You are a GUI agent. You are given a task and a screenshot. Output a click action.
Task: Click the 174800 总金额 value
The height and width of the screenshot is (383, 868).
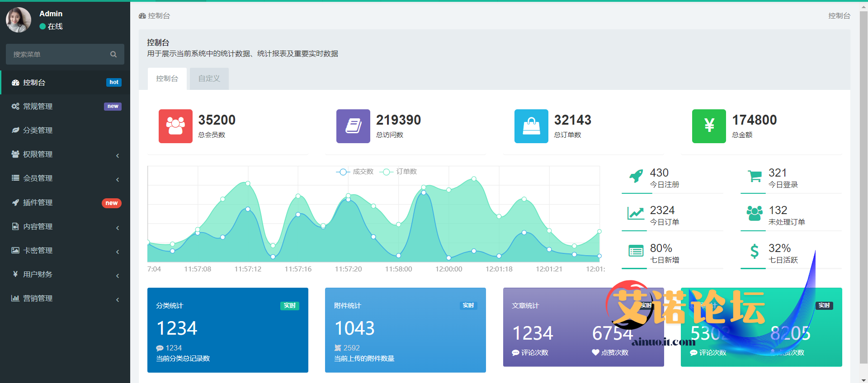[x=755, y=120]
